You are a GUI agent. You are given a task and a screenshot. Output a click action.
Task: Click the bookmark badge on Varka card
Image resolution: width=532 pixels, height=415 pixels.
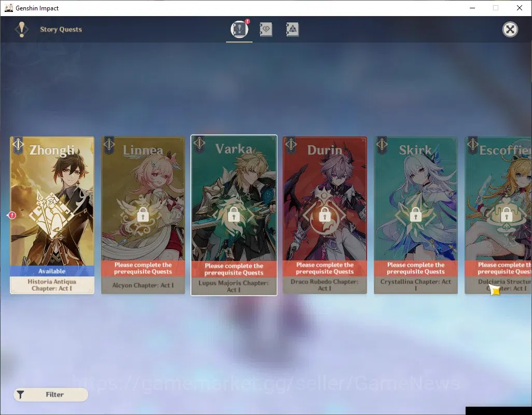199,145
